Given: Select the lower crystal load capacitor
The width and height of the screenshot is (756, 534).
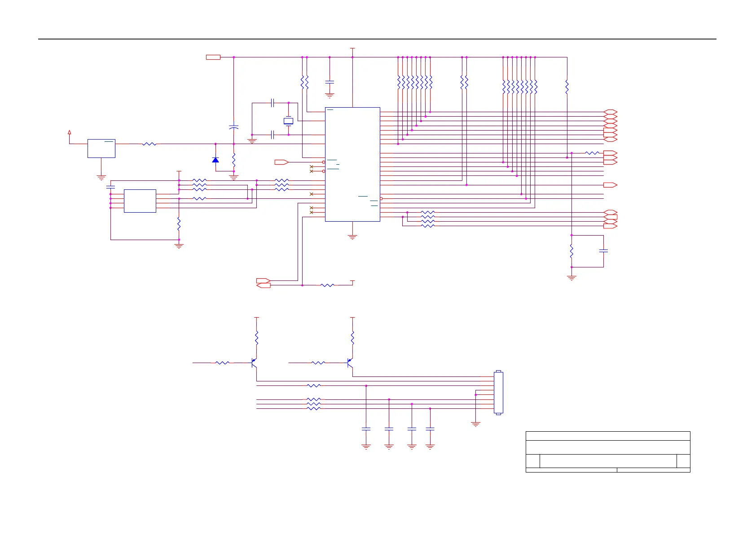Looking at the screenshot, I should (x=273, y=135).
